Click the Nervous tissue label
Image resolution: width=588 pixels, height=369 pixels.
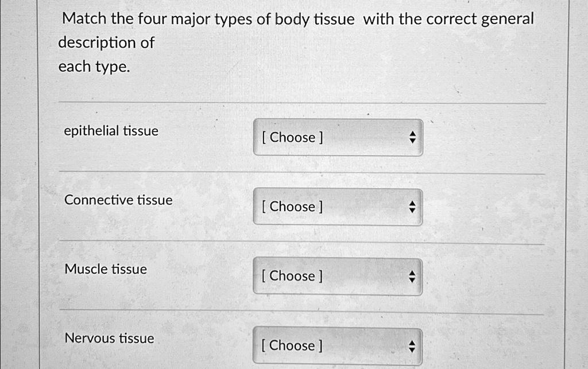click(109, 338)
